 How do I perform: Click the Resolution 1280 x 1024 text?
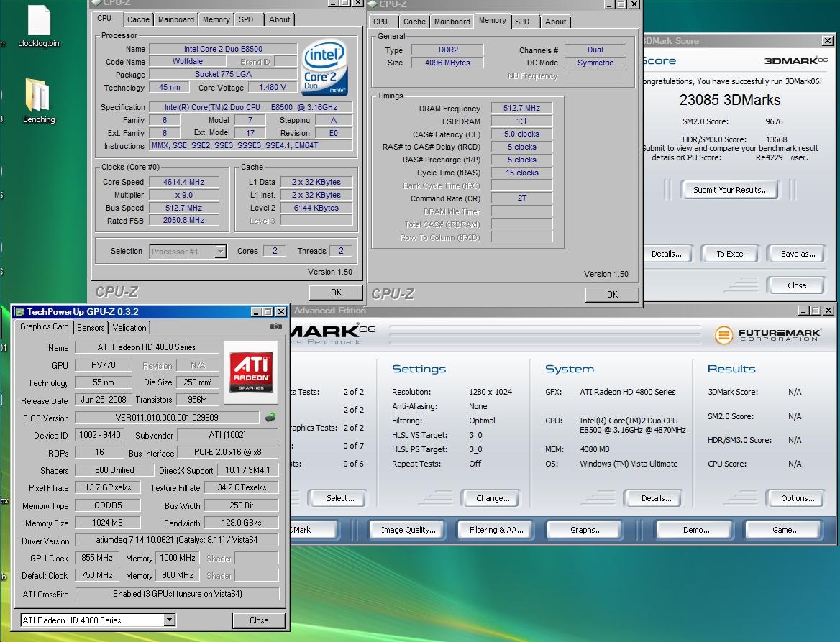tap(490, 392)
